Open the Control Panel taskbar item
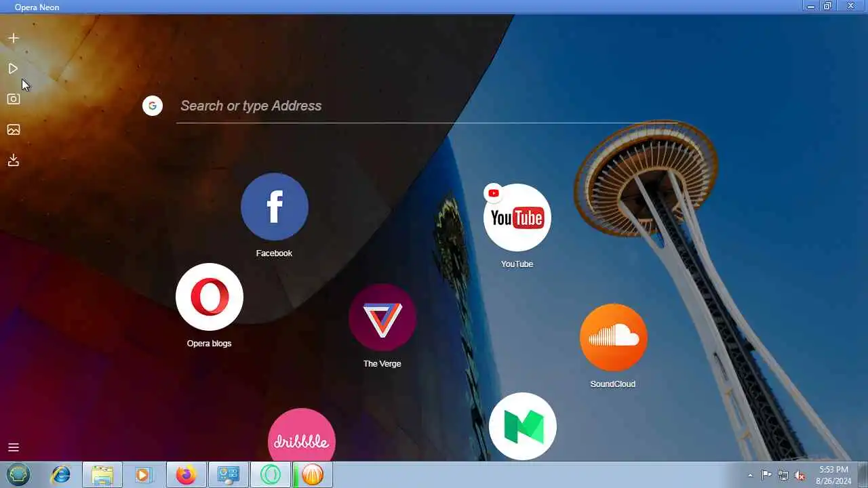 point(228,474)
